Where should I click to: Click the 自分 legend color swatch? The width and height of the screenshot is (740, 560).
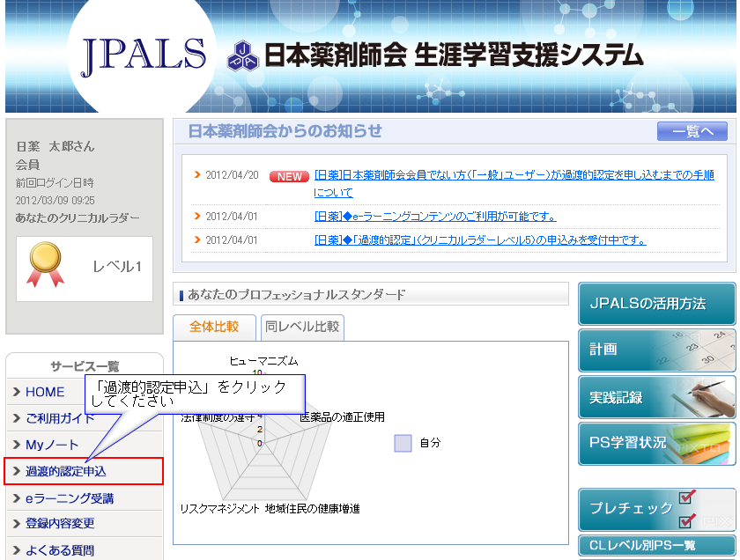click(x=403, y=443)
